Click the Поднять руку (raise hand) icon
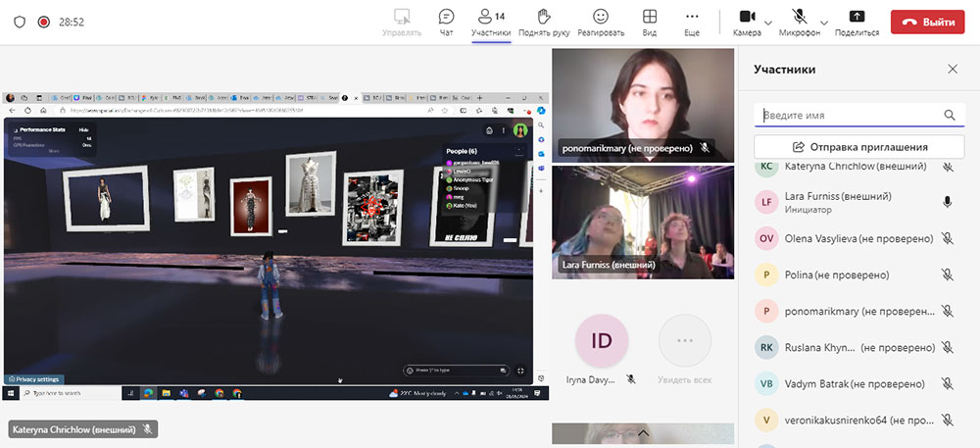This screenshot has width=980, height=448. tap(545, 17)
